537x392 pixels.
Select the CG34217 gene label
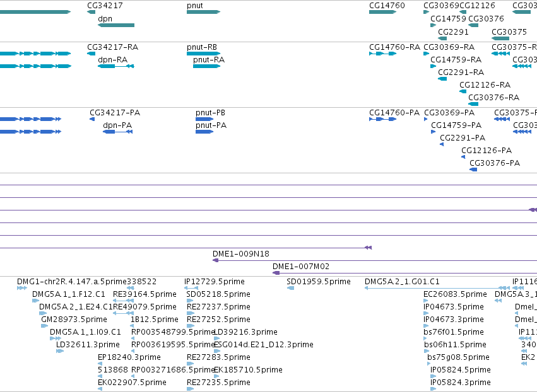pyautogui.click(x=105, y=6)
